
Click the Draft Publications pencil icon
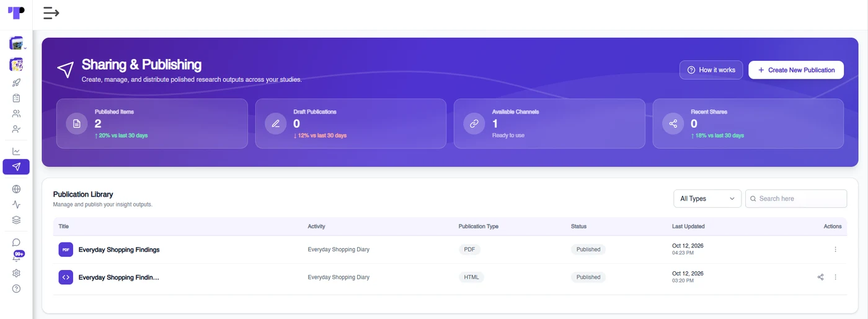pyautogui.click(x=276, y=124)
